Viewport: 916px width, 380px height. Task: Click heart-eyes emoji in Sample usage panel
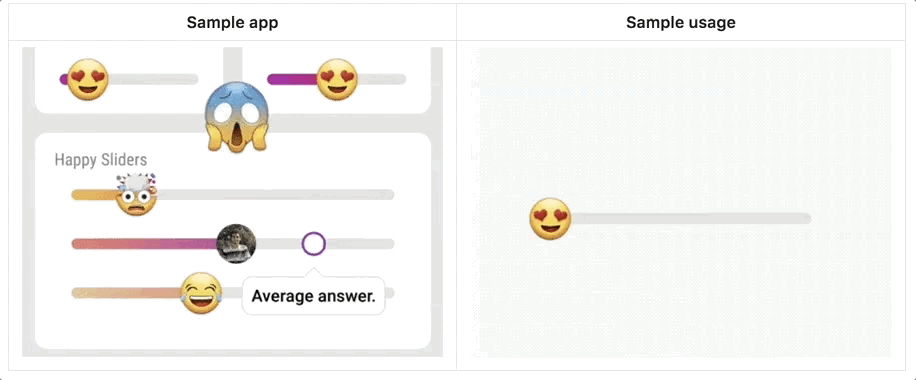tap(550, 219)
